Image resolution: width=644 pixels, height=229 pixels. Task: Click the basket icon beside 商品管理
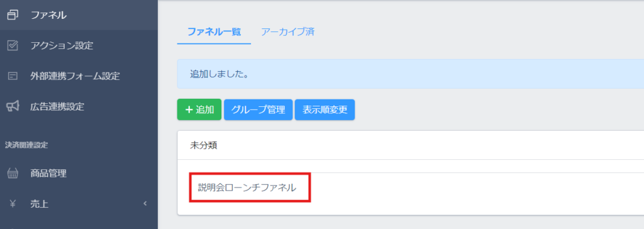[13, 174]
